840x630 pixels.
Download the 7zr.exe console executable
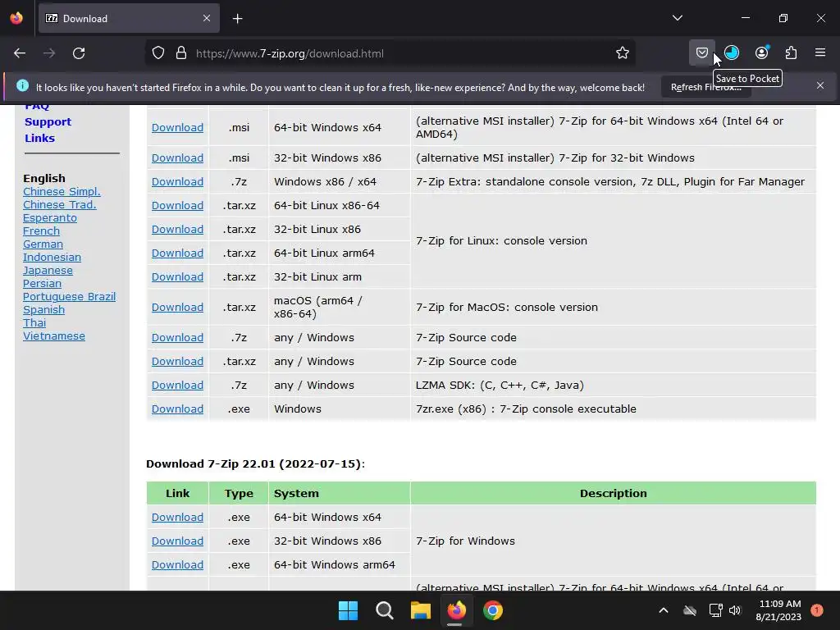(177, 409)
